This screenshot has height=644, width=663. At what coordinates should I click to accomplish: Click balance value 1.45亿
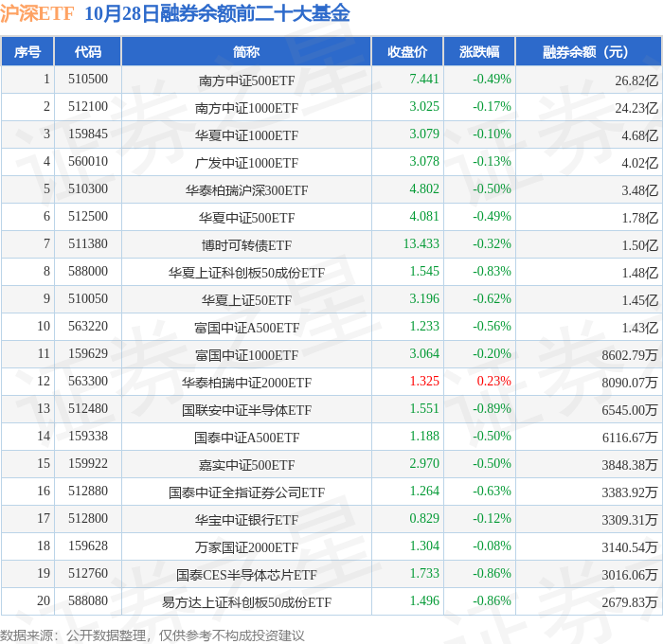(639, 300)
